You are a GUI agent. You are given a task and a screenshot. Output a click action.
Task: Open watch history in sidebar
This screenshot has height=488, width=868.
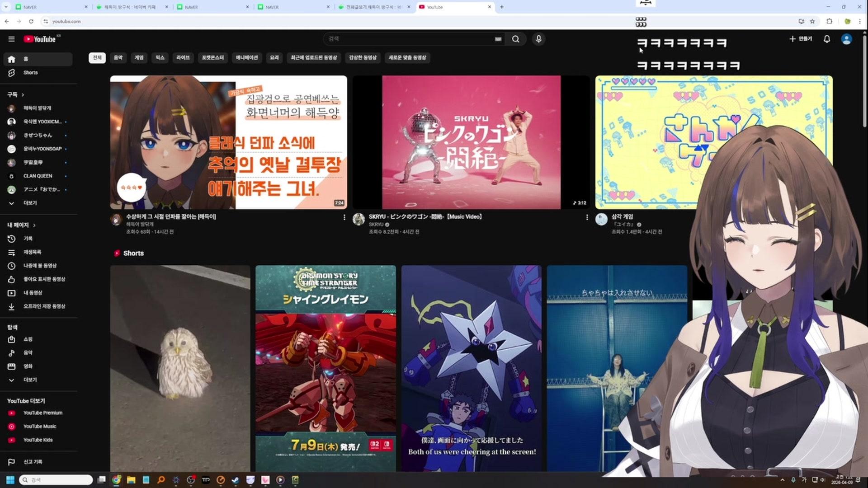[27, 239]
